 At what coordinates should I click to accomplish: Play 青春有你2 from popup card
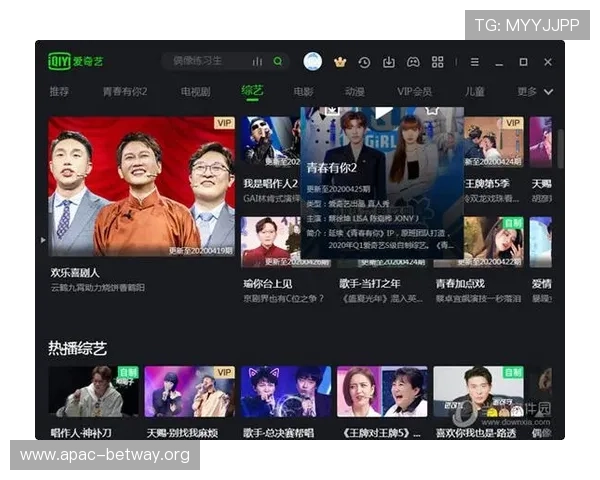point(383,113)
